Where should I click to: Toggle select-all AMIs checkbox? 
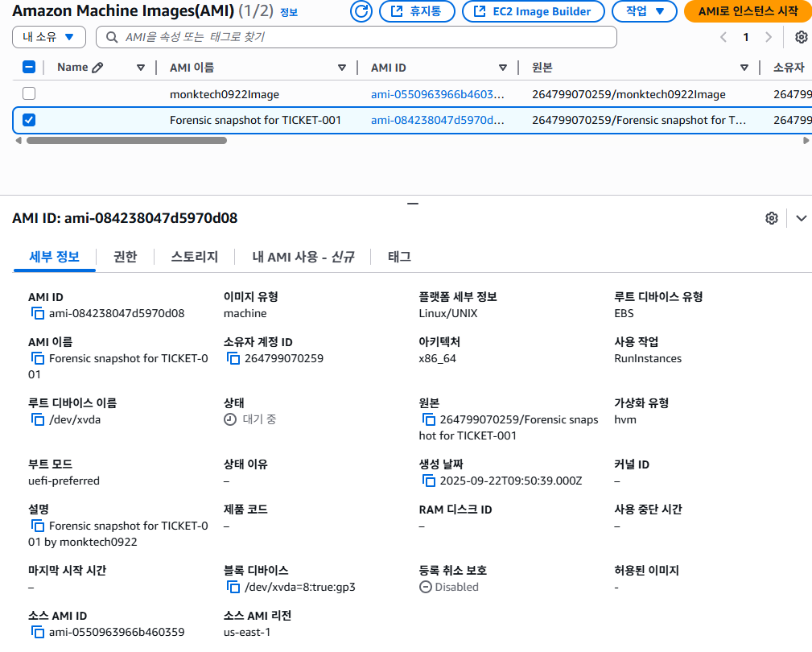[x=29, y=67]
